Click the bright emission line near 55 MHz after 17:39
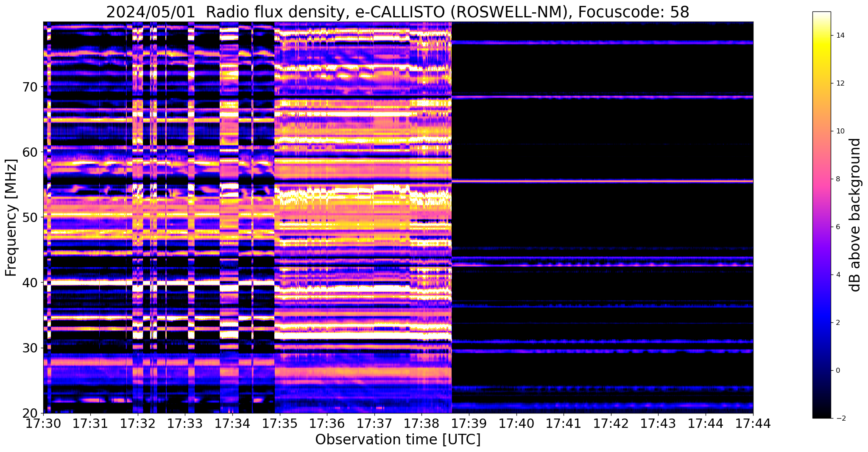This screenshot has width=868, height=452. coord(603,181)
